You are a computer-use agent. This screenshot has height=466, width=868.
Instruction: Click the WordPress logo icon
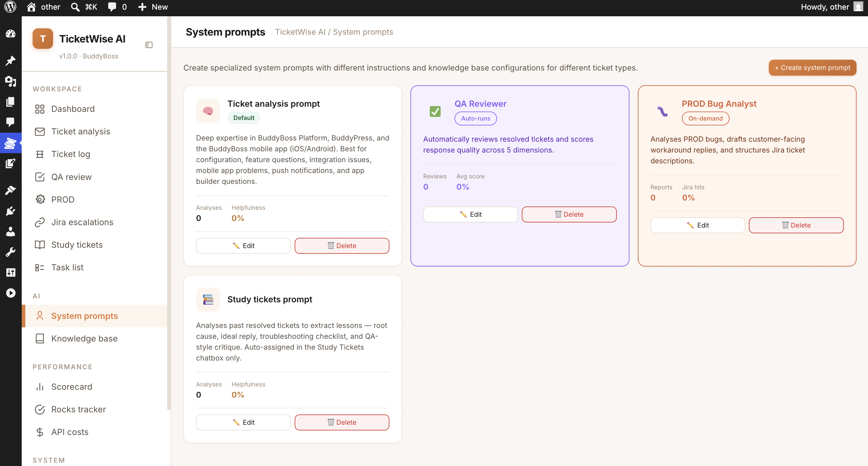tap(10, 7)
